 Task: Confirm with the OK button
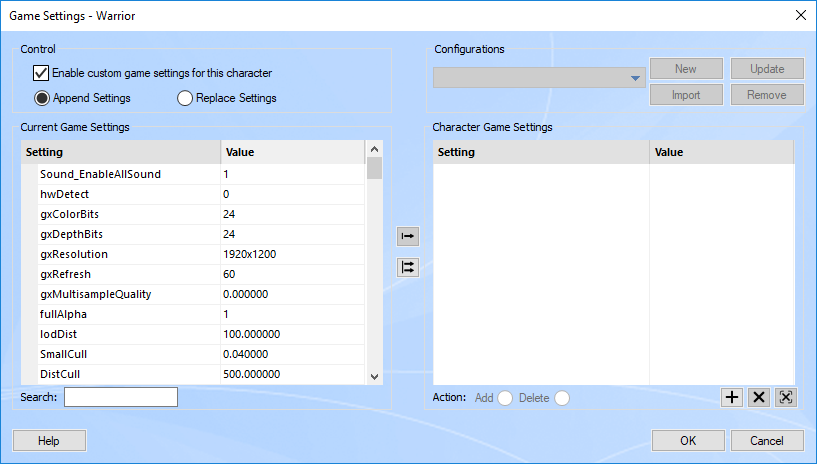point(688,440)
